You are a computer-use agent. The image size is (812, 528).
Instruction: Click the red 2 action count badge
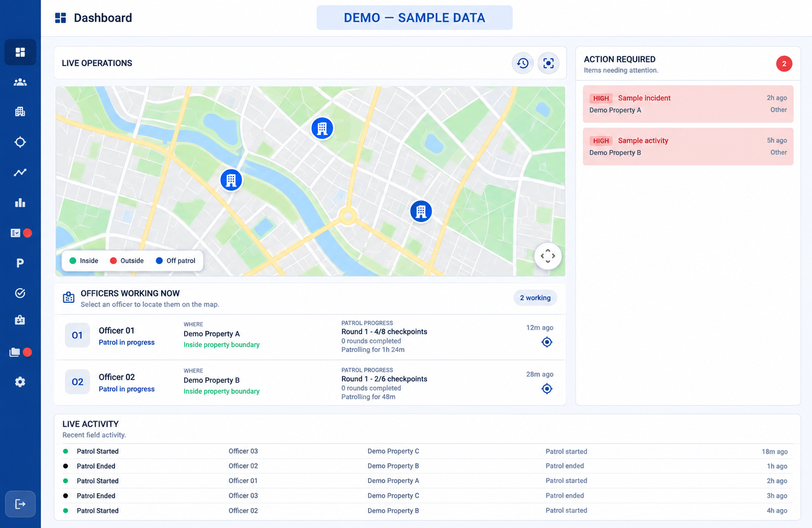[x=784, y=64]
